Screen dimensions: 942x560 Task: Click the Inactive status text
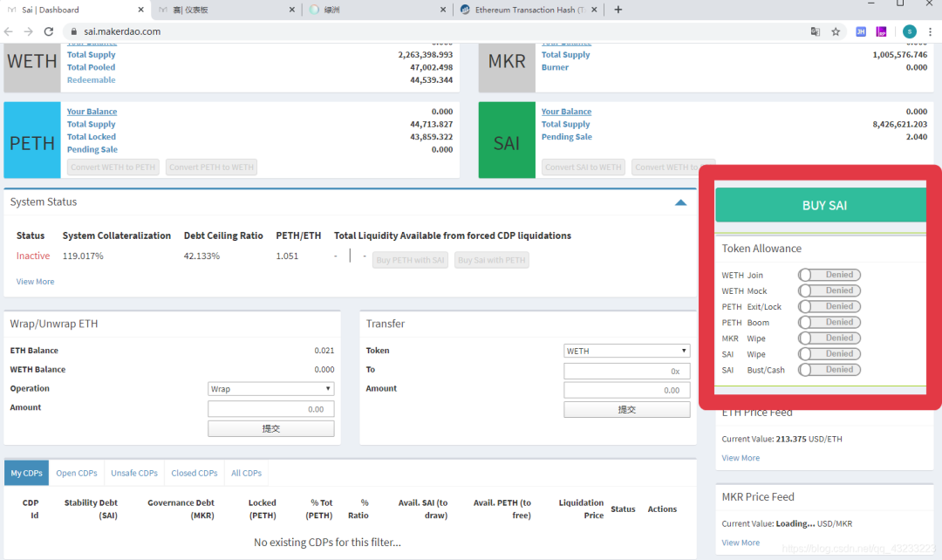(x=33, y=256)
